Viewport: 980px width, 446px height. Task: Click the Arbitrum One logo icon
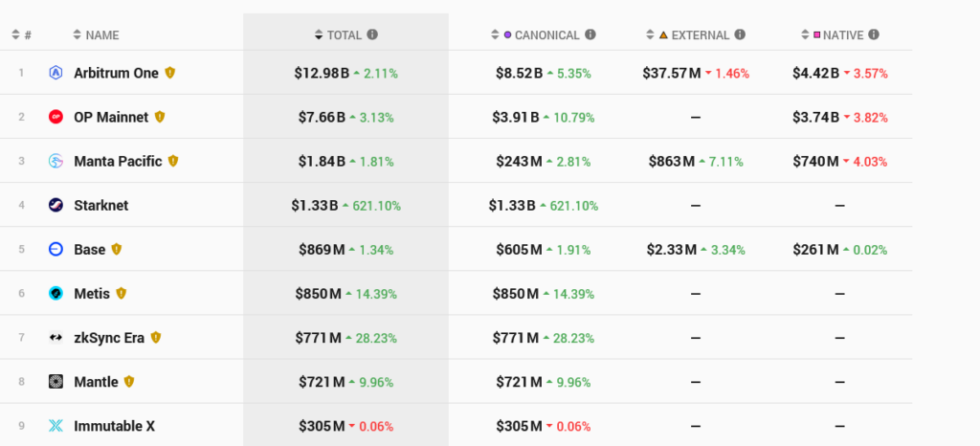coord(56,73)
